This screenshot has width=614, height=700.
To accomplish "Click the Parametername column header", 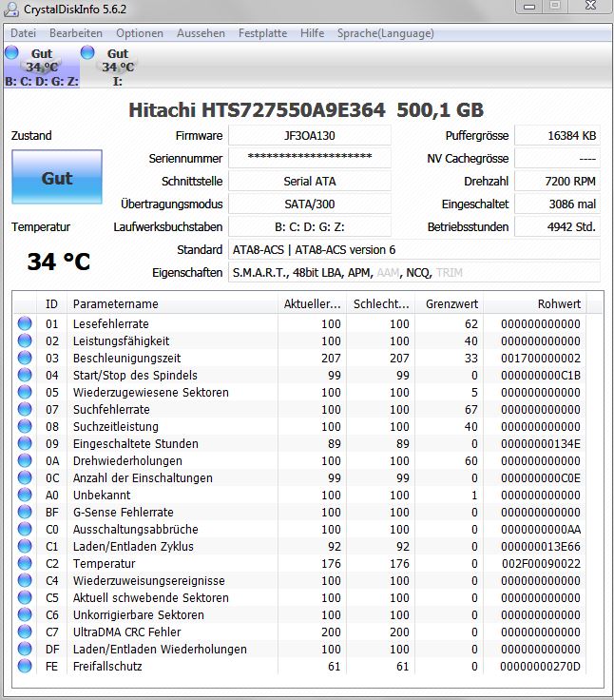I will pyautogui.click(x=172, y=304).
